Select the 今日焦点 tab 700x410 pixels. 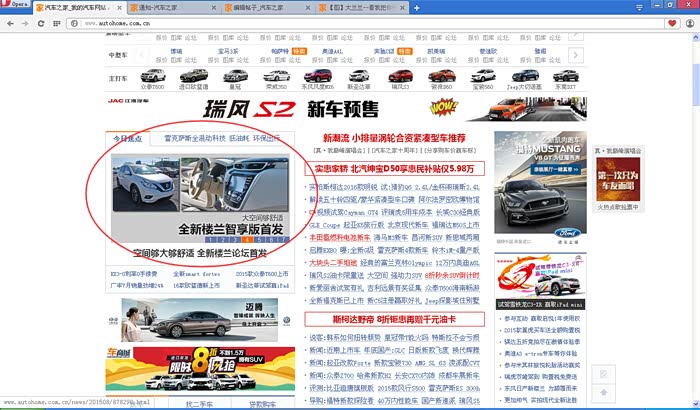(128, 137)
